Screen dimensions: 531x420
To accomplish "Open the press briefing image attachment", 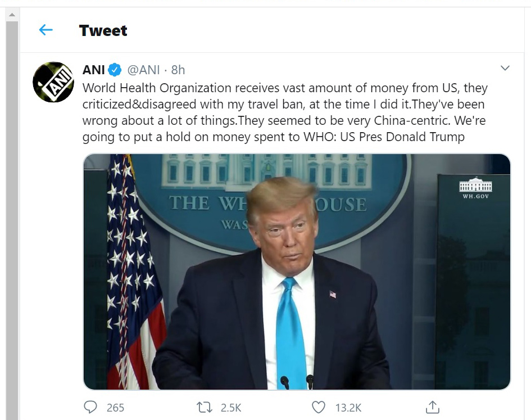I will pos(297,272).
